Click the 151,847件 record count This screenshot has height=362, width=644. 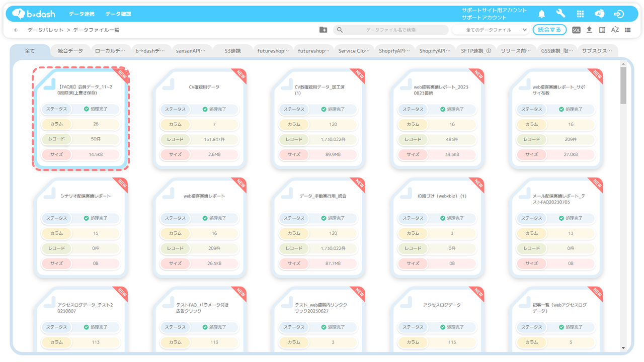pos(214,139)
